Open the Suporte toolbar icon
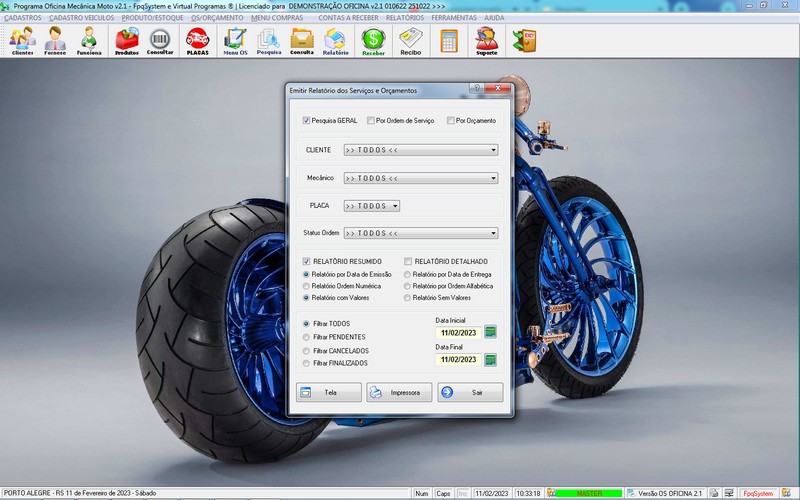Screen dimensions: 800x500 pos(487,41)
